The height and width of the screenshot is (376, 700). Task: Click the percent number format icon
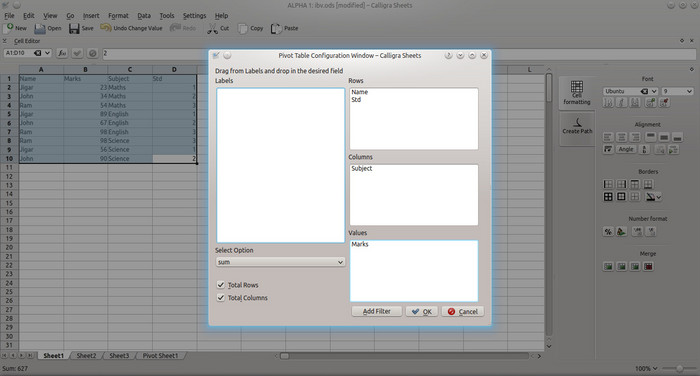608,231
